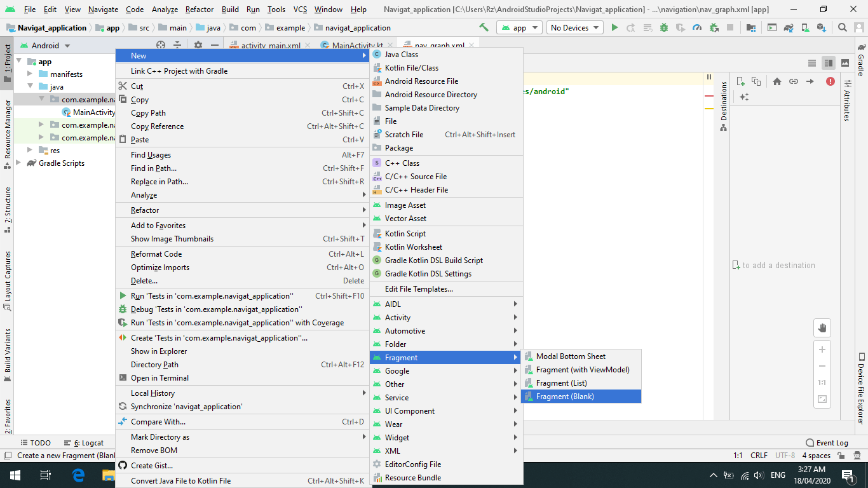868x488 pixels.
Task: Click the Make Project hammer icon
Action: pyautogui.click(x=484, y=27)
